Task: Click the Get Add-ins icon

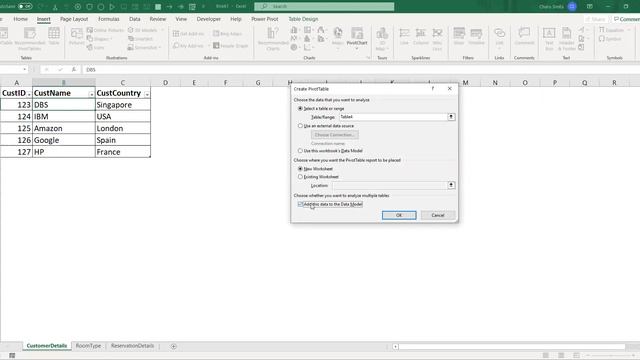Action: (189, 34)
